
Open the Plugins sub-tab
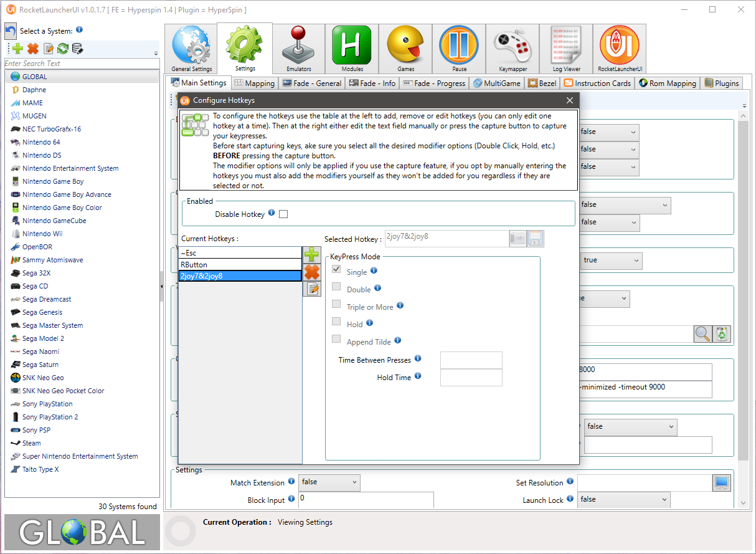coord(722,84)
